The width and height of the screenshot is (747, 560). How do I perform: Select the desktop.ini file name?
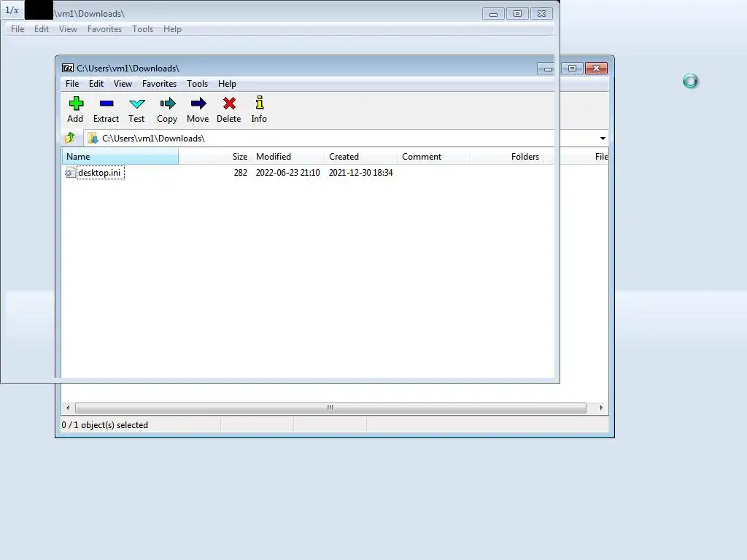point(99,173)
